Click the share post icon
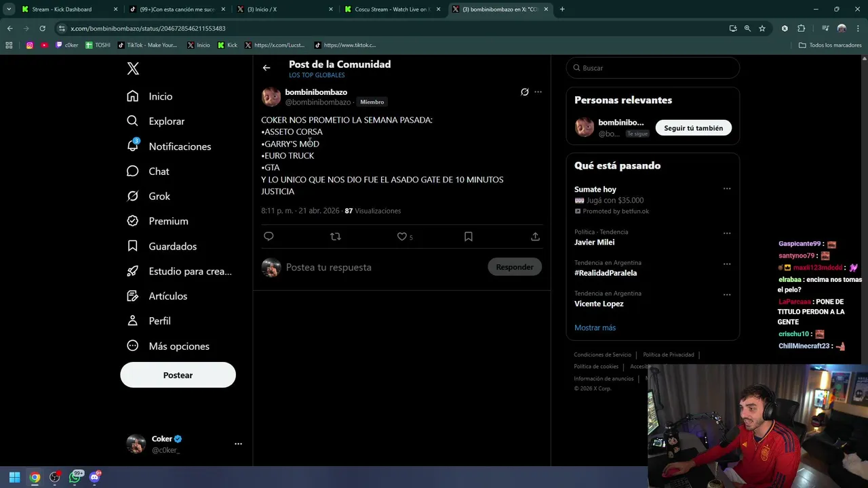868x488 pixels. [x=535, y=237]
